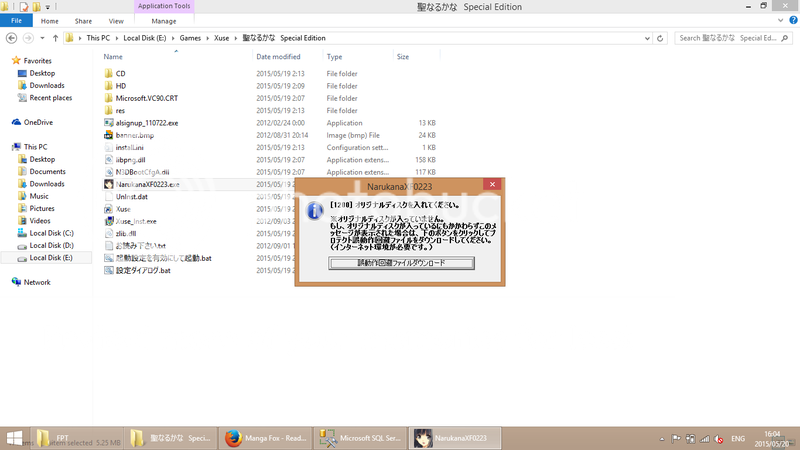800x450 pixels.
Task: Click the search box for this folder
Action: (x=728, y=38)
